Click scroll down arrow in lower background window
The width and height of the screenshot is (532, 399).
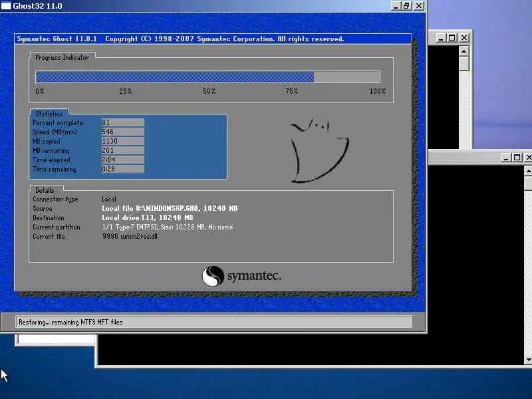point(528,359)
